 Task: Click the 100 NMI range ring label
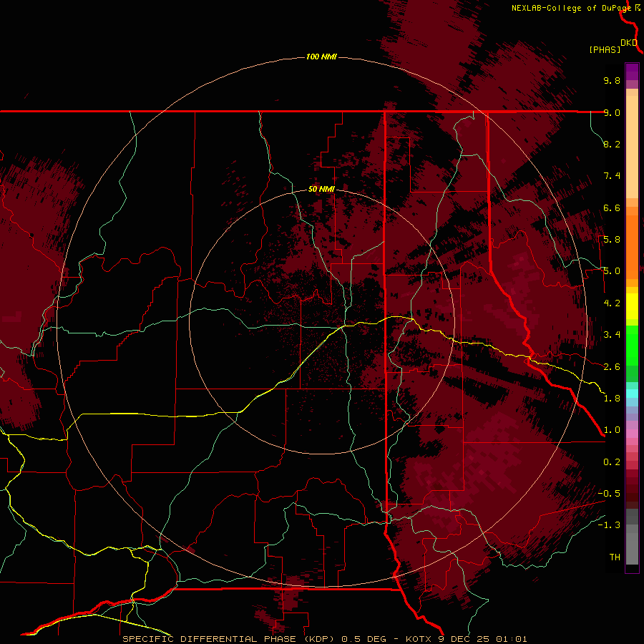click(x=321, y=57)
